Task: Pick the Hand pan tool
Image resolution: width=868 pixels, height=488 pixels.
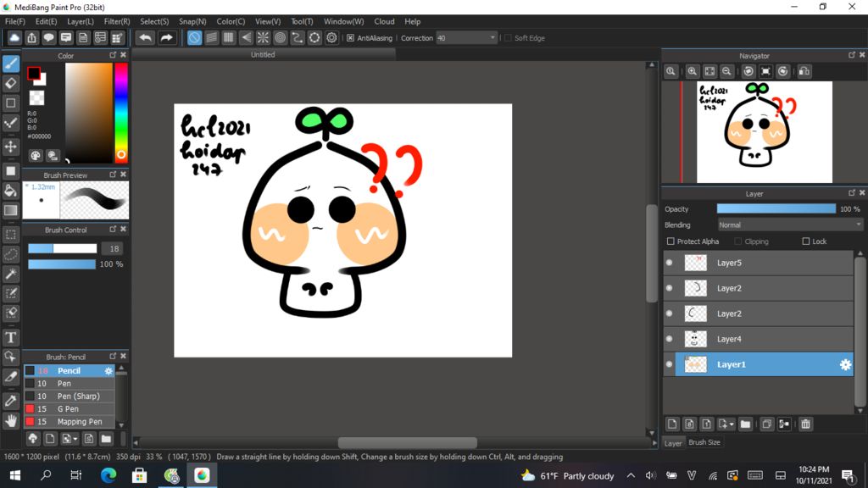Action: click(x=11, y=420)
